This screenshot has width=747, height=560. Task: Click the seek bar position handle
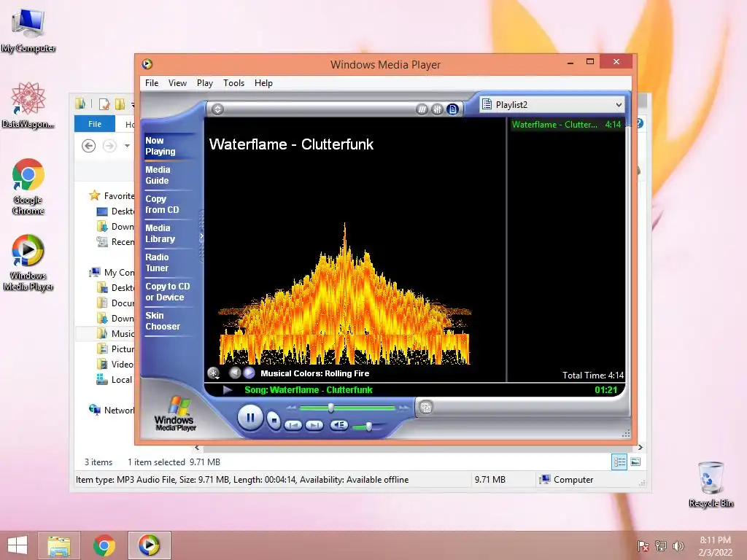point(330,408)
